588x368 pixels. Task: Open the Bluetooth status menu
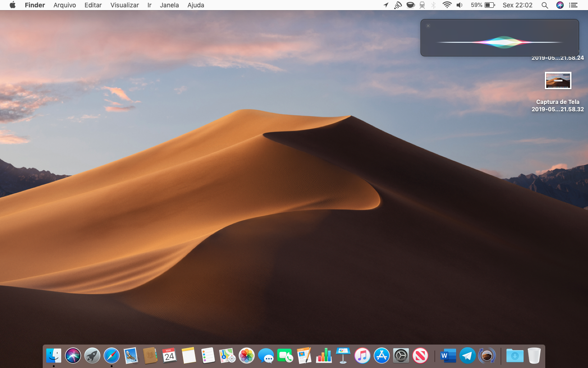434,5
